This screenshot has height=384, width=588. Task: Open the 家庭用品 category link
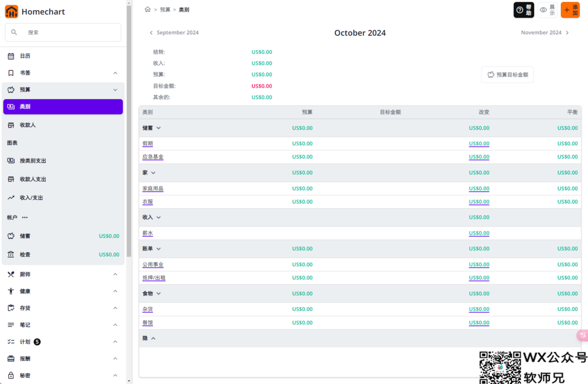click(x=153, y=188)
